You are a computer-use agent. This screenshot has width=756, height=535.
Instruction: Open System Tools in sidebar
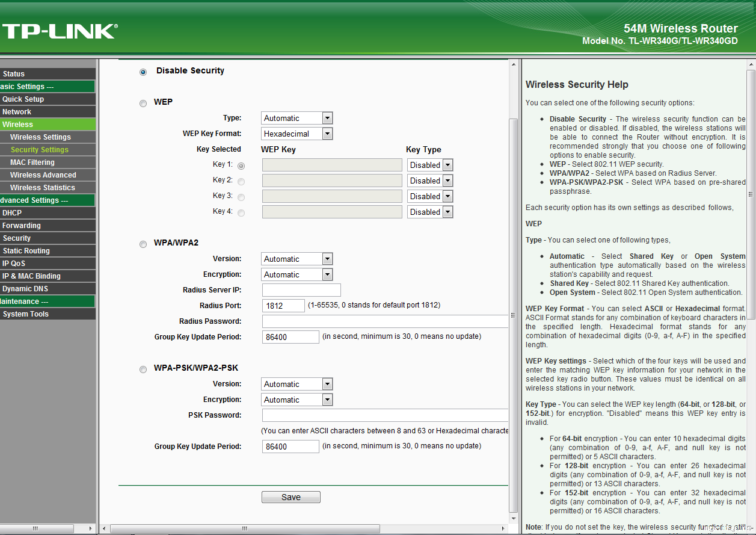pyautogui.click(x=26, y=314)
